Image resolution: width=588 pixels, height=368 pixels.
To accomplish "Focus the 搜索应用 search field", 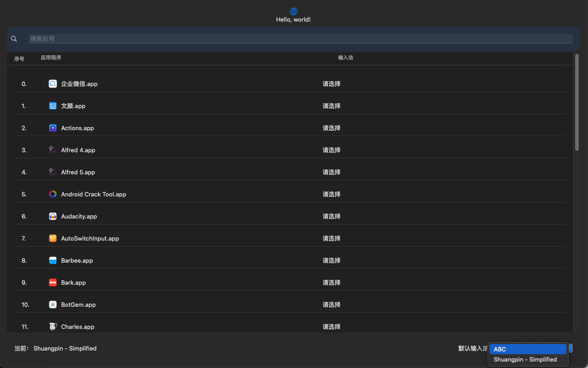I will pos(300,39).
